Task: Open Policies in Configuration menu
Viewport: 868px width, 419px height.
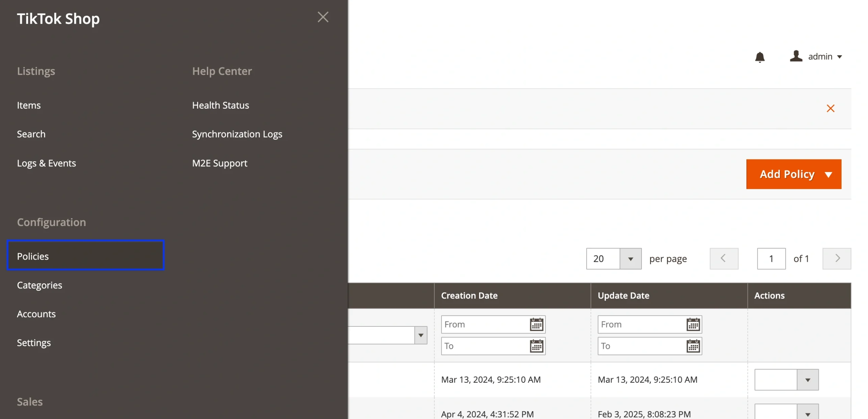Action: click(85, 256)
